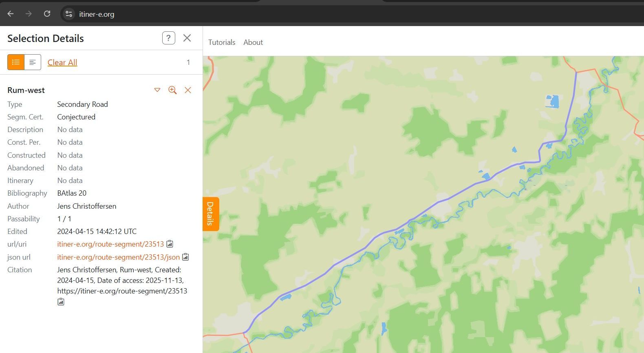Go back to previous page

click(x=11, y=14)
